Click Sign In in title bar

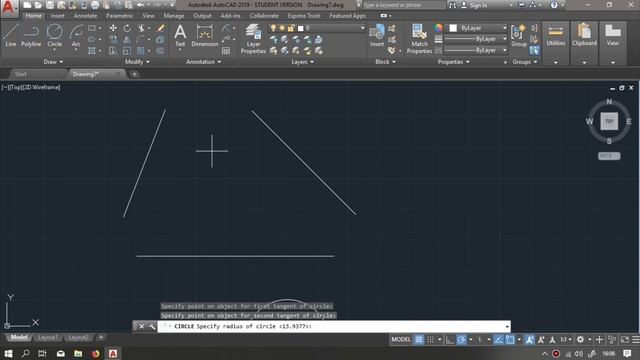(478, 5)
